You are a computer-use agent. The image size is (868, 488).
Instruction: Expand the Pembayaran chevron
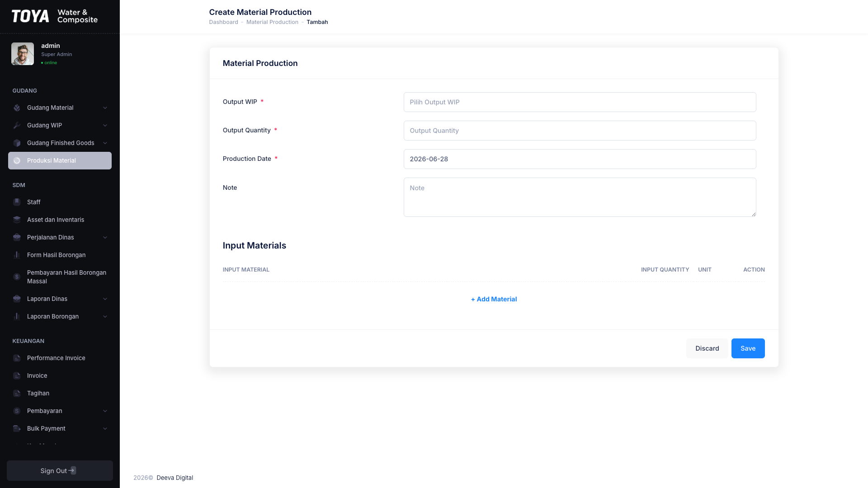pyautogui.click(x=105, y=411)
